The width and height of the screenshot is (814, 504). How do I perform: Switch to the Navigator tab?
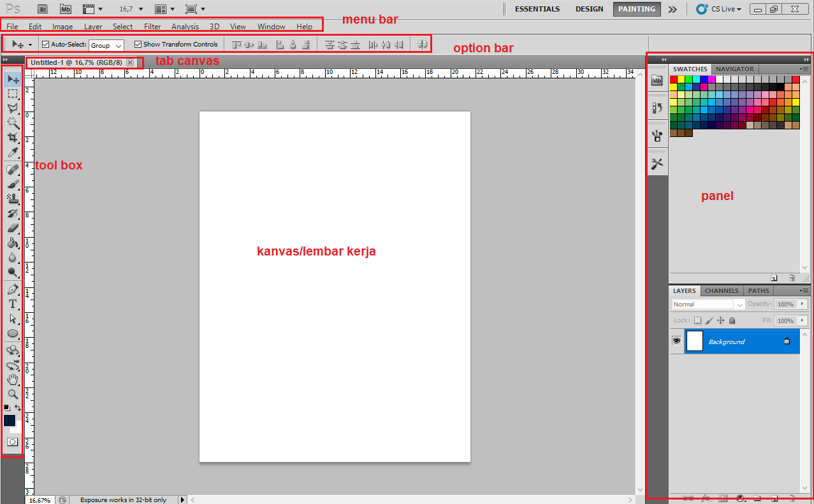tap(734, 69)
